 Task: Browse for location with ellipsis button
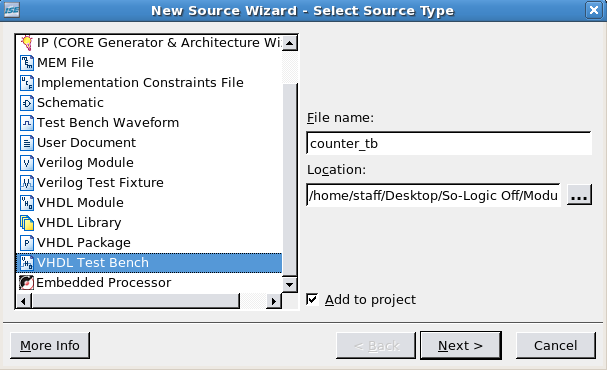[579, 195]
